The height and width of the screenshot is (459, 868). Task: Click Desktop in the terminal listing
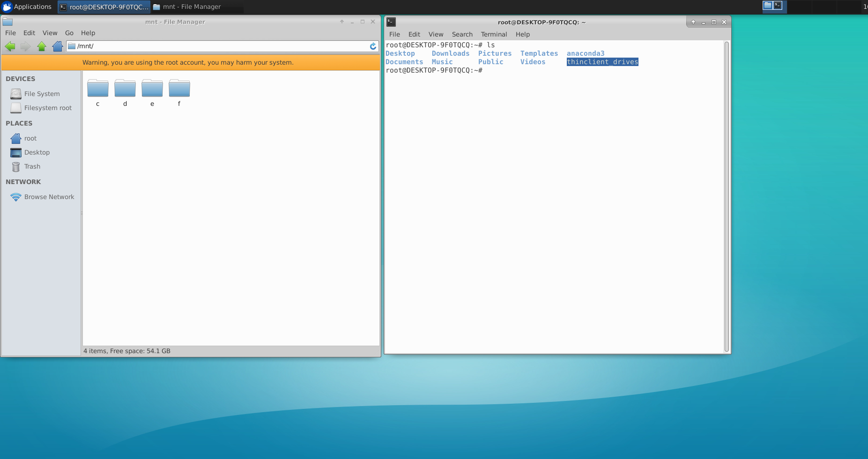click(x=400, y=53)
